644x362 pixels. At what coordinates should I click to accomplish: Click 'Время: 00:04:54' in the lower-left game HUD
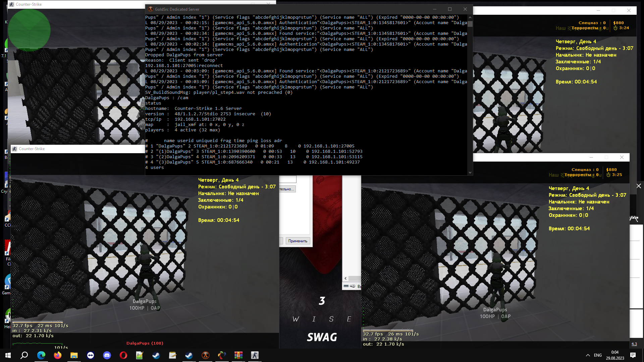coord(219,220)
